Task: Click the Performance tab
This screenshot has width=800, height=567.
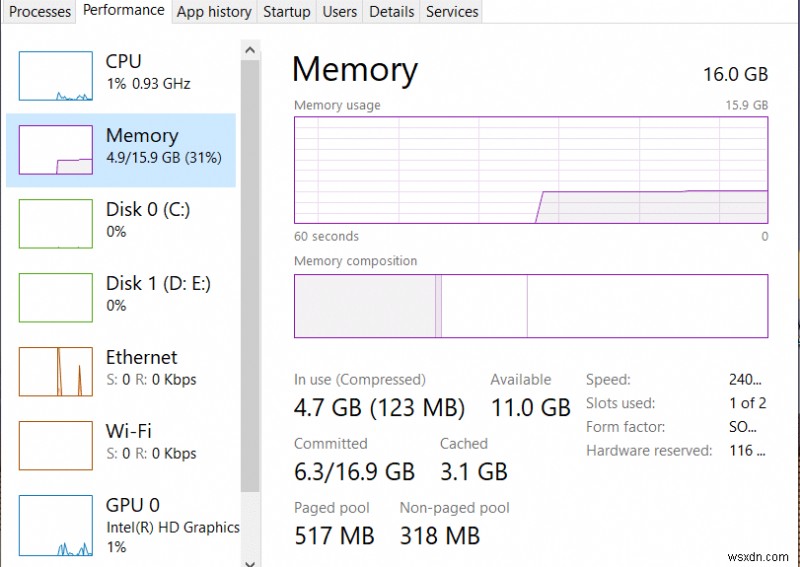Action: (124, 11)
